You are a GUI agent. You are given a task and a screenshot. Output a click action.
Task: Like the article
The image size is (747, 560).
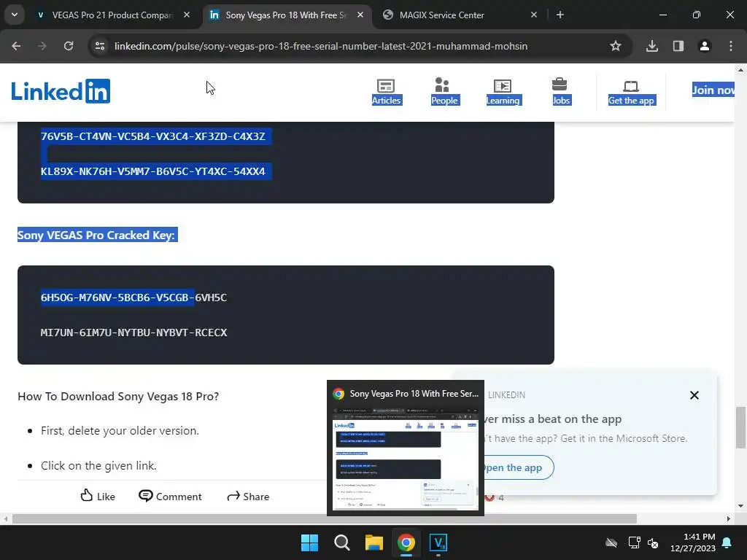(98, 496)
